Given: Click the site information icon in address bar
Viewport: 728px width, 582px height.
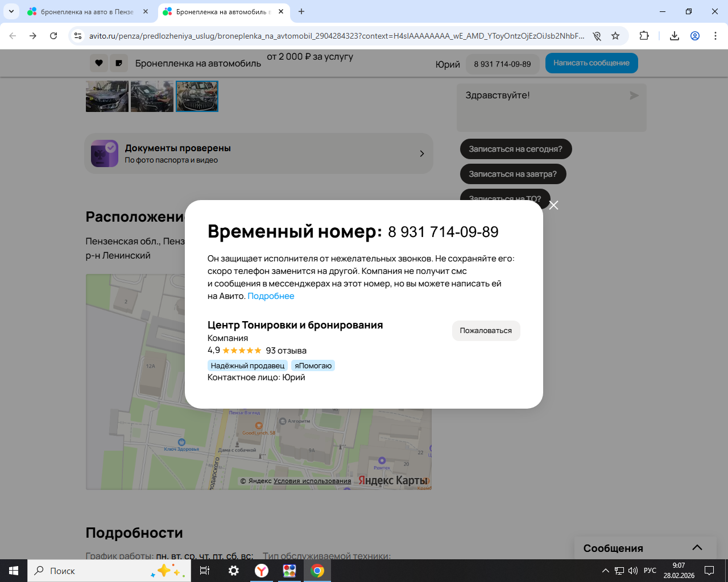Looking at the screenshot, I should coord(78,36).
